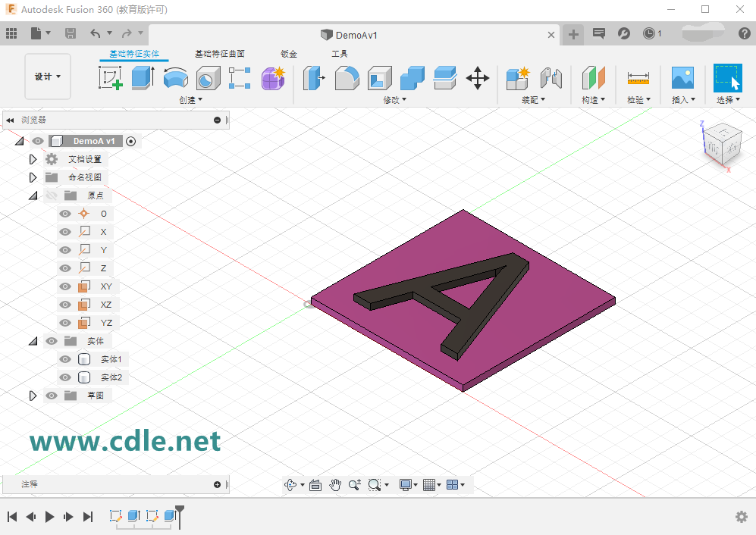Select the Move/Copy tool

click(x=478, y=78)
